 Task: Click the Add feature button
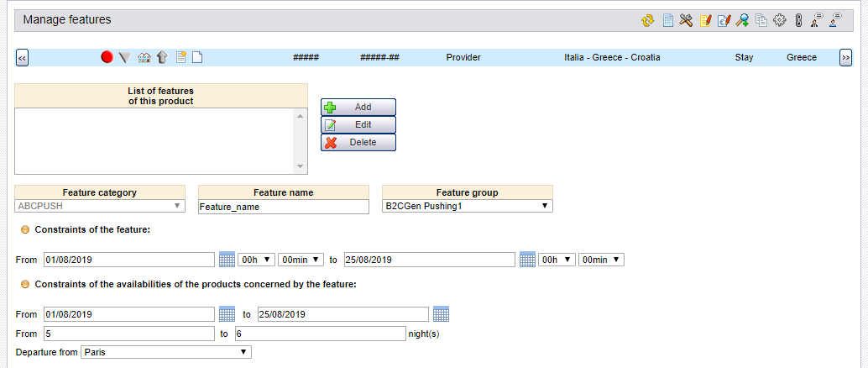(358, 107)
